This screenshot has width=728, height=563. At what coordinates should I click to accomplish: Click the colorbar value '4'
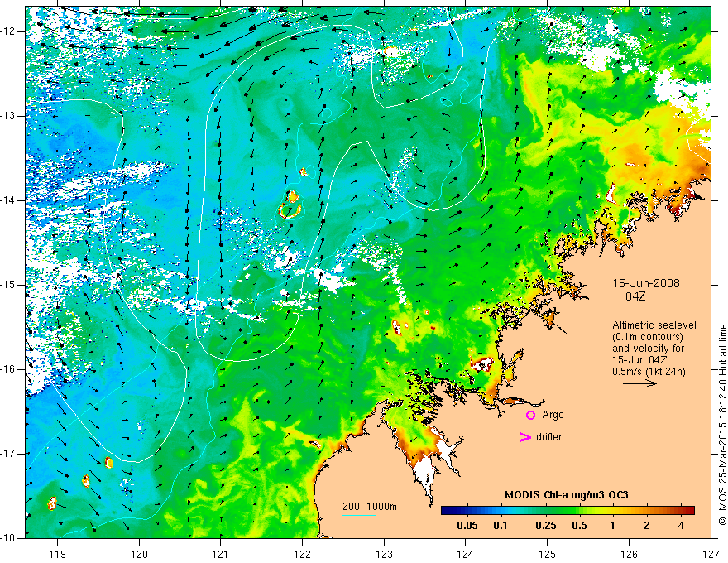click(681, 526)
